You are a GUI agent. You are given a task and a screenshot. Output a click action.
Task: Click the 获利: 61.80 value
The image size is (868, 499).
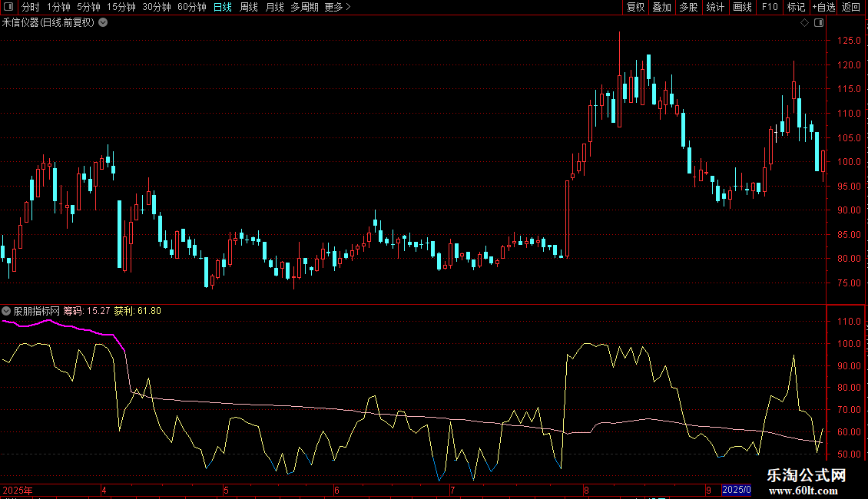137,311
